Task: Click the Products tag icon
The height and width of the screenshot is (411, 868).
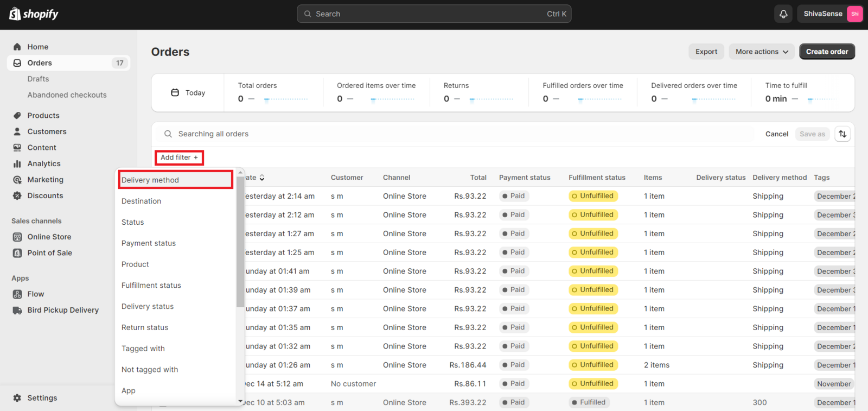Action: tap(17, 116)
